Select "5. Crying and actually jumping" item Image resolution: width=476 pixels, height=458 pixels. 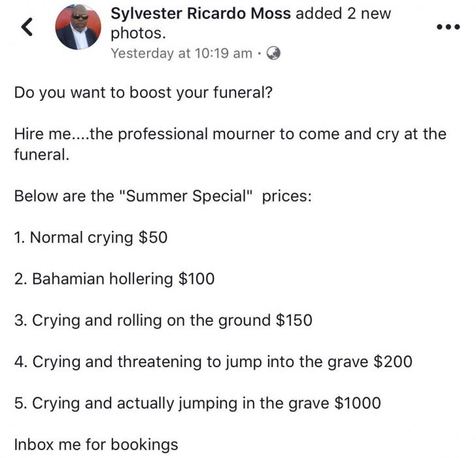[x=171, y=403]
